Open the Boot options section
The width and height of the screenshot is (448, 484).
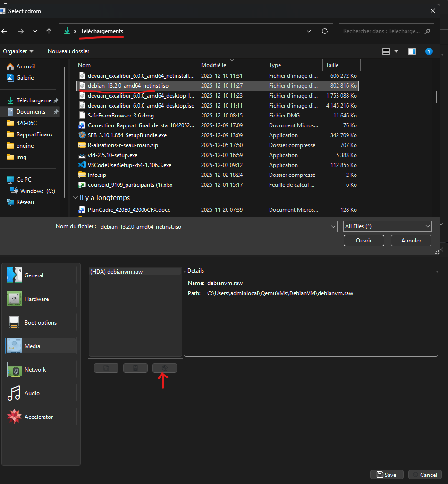(40, 323)
